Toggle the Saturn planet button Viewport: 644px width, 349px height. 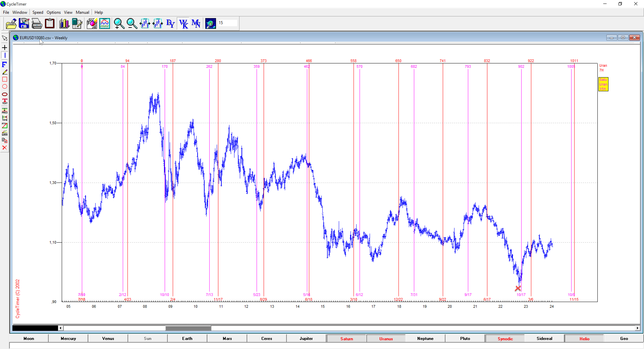coord(346,338)
